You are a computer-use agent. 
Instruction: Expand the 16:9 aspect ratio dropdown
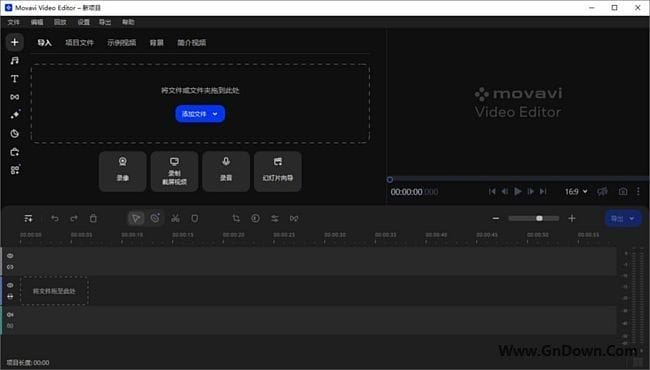(576, 191)
